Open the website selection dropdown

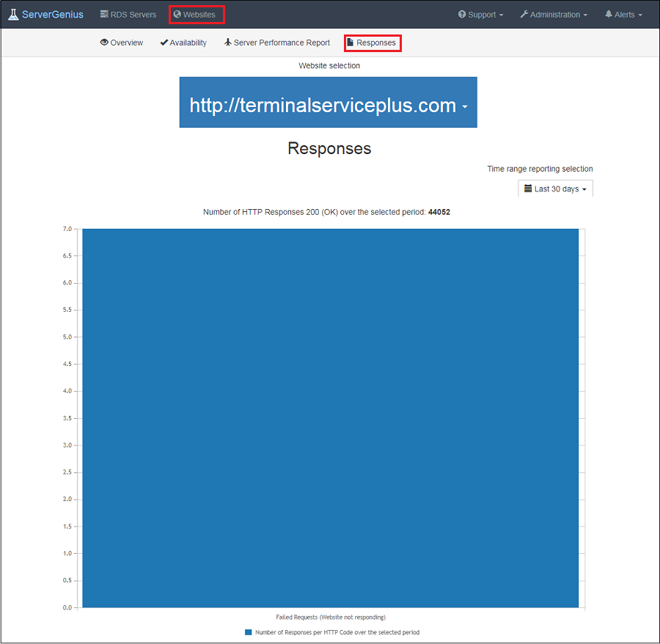click(x=328, y=103)
